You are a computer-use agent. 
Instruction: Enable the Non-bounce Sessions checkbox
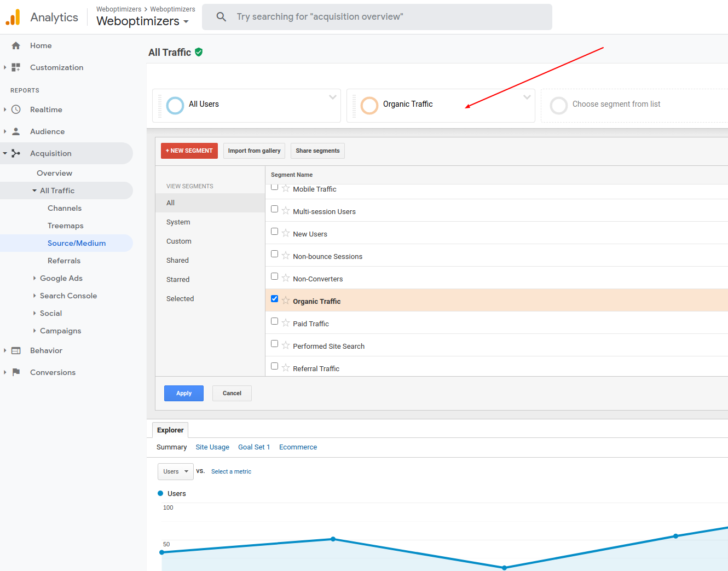(x=275, y=254)
